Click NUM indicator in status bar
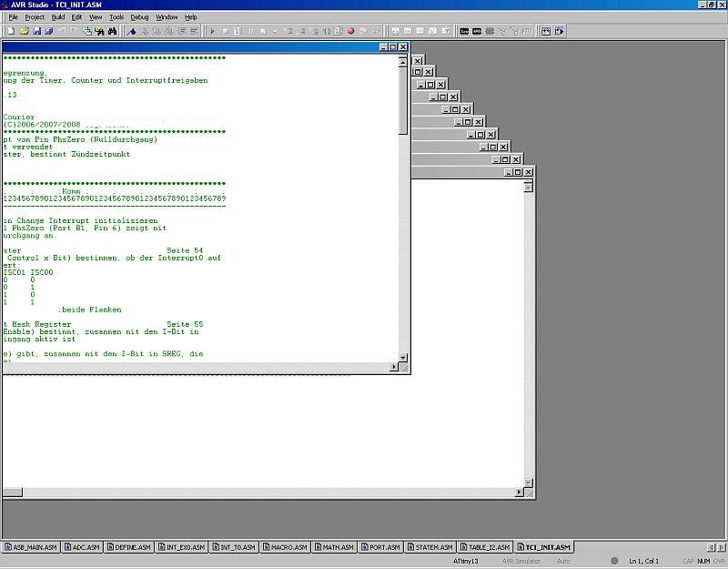The image size is (728, 569). tap(703, 561)
